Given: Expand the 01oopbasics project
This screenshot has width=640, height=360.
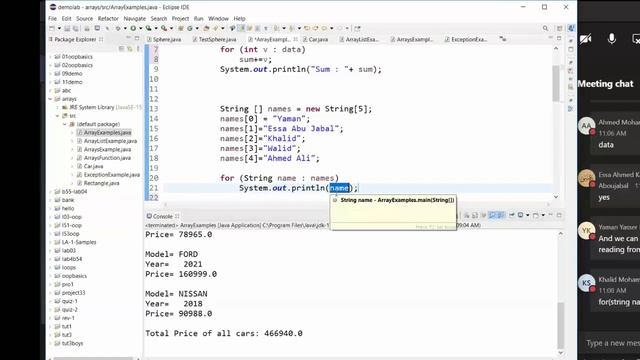Looking at the screenshot, I should pyautogui.click(x=50, y=57).
